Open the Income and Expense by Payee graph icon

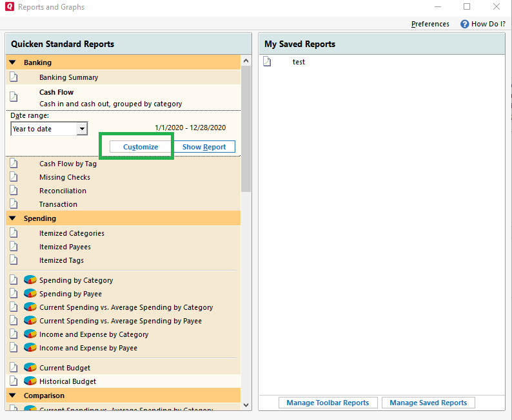click(30, 348)
